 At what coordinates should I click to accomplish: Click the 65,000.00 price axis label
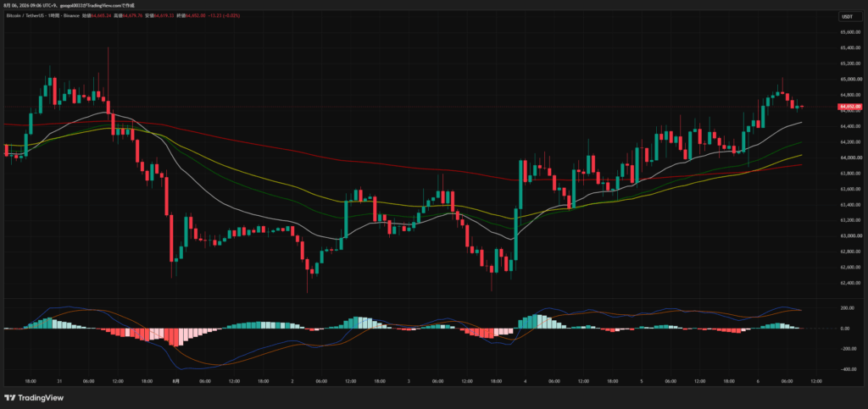(x=849, y=79)
